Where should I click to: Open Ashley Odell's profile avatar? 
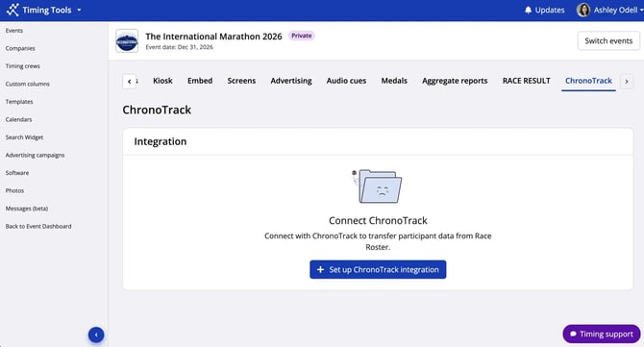[x=583, y=10]
